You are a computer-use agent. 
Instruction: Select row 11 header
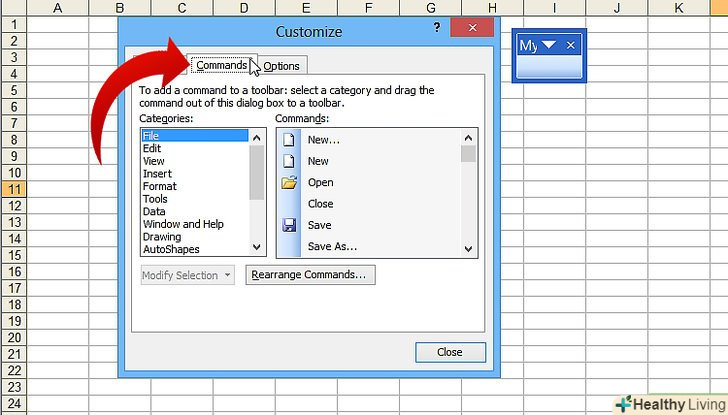click(13, 189)
